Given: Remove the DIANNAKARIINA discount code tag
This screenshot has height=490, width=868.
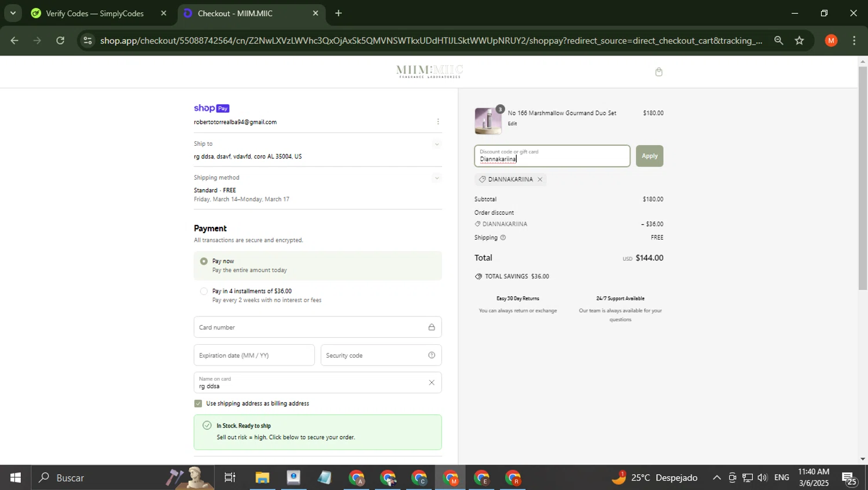Looking at the screenshot, I should [x=540, y=179].
